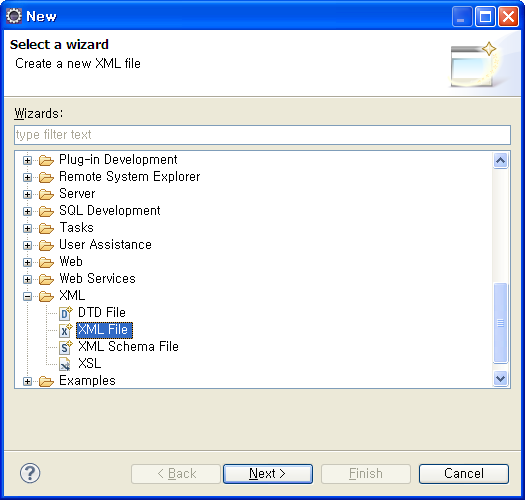Click the scrollbar up arrow in wizards list
Image resolution: width=525 pixels, height=500 pixels.
(501, 161)
